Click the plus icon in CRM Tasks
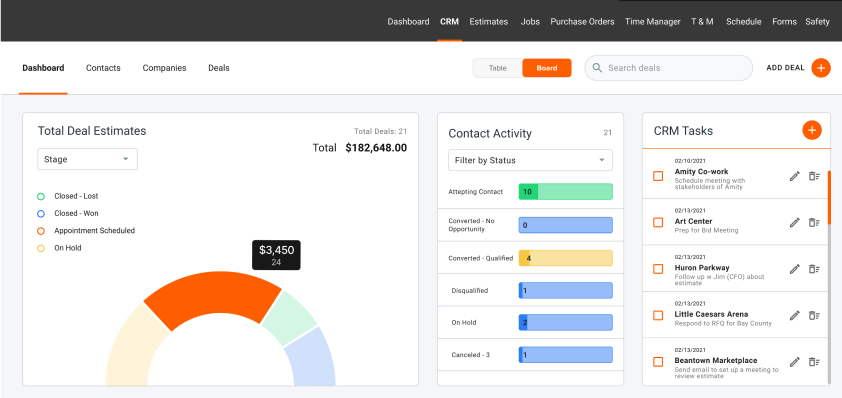Screen dimensions: 842x398 pos(812,130)
